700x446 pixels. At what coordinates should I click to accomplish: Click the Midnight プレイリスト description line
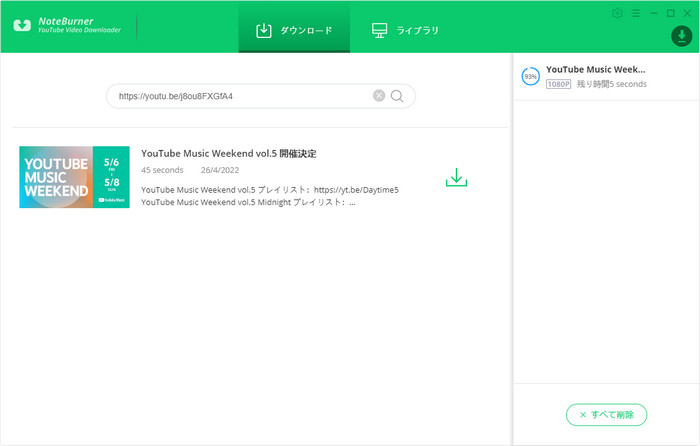(x=248, y=202)
